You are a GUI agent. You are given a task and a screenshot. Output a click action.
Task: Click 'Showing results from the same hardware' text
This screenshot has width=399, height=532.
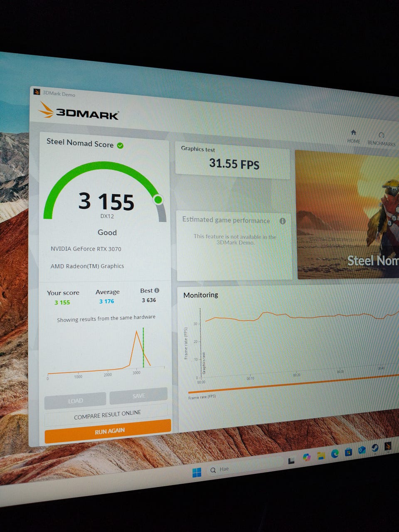click(x=106, y=318)
